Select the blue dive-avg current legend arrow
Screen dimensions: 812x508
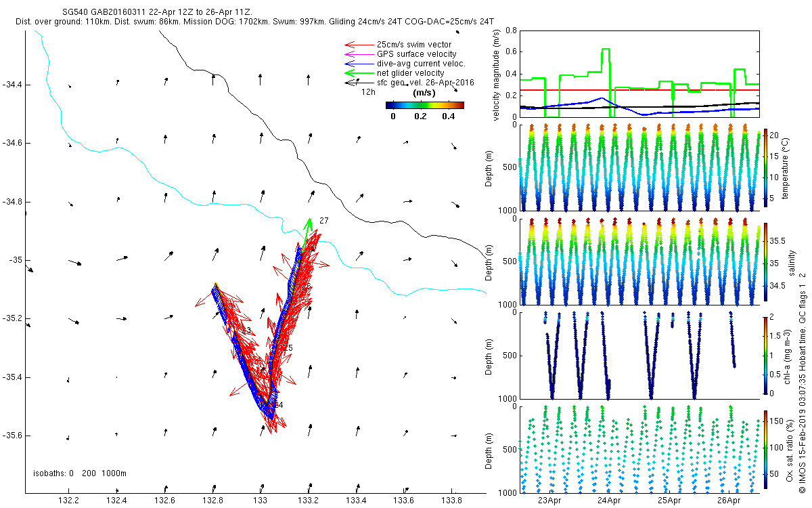click(x=358, y=64)
